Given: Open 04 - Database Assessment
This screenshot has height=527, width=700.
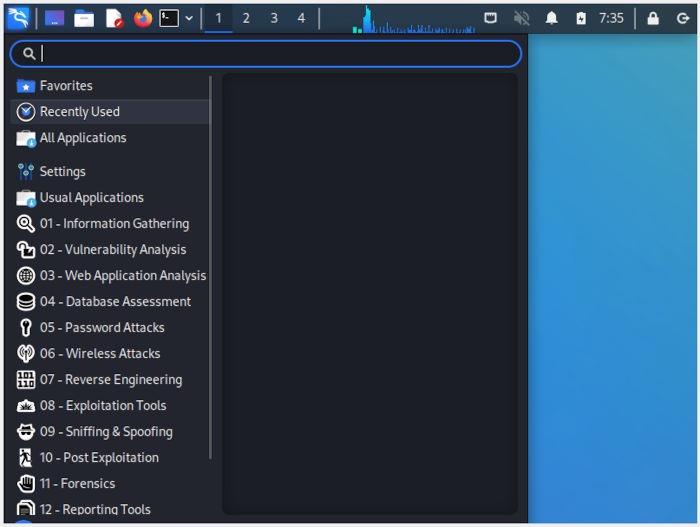Looking at the screenshot, I should click(x=110, y=301).
